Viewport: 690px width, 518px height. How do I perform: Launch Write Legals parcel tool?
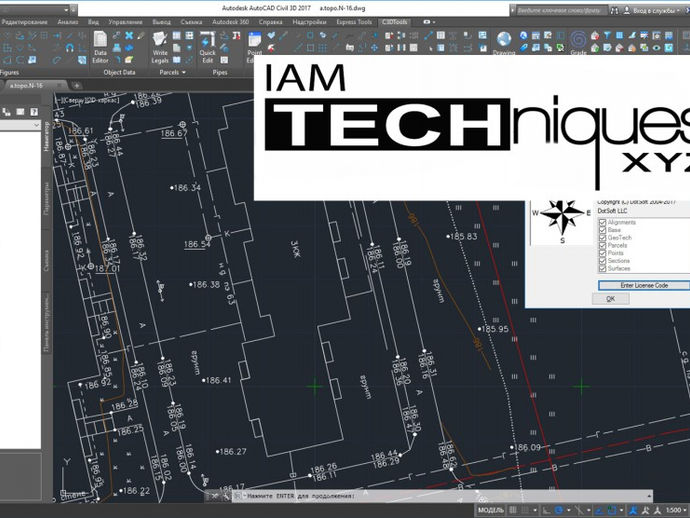tap(160, 47)
